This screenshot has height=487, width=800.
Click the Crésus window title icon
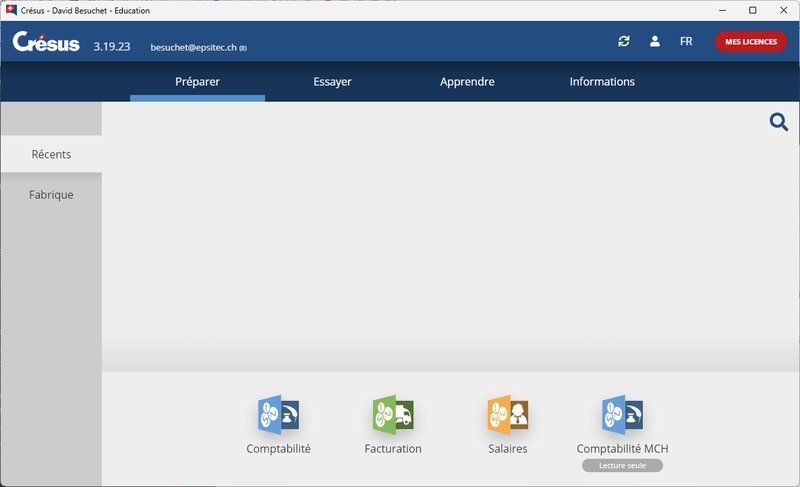click(x=11, y=10)
